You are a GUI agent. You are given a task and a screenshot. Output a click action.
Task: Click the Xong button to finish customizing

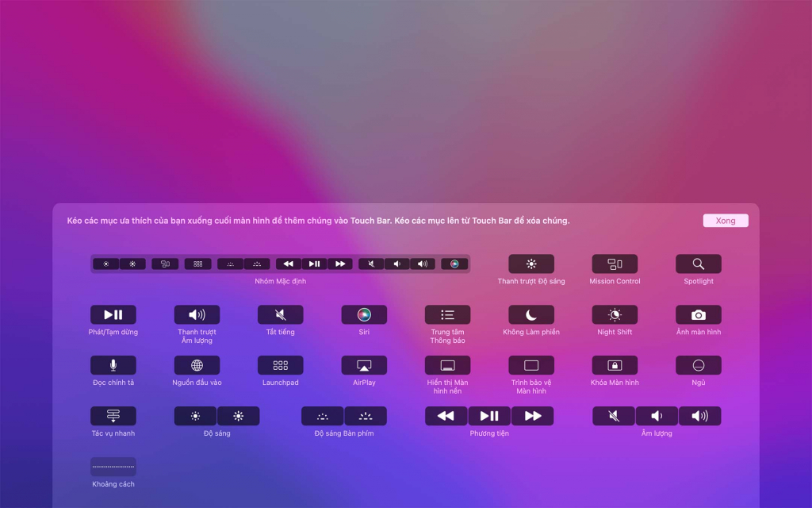tap(726, 221)
